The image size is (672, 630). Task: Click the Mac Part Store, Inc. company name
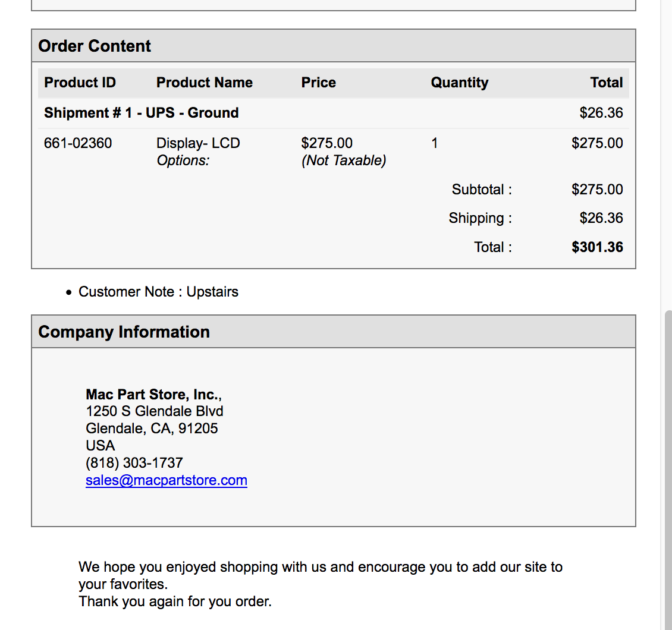point(153,394)
